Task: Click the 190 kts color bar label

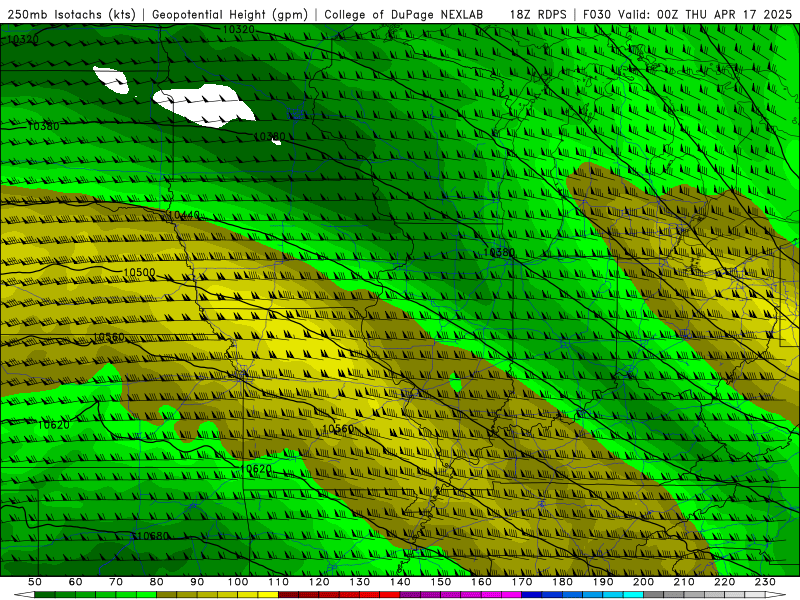Action: tap(603, 582)
